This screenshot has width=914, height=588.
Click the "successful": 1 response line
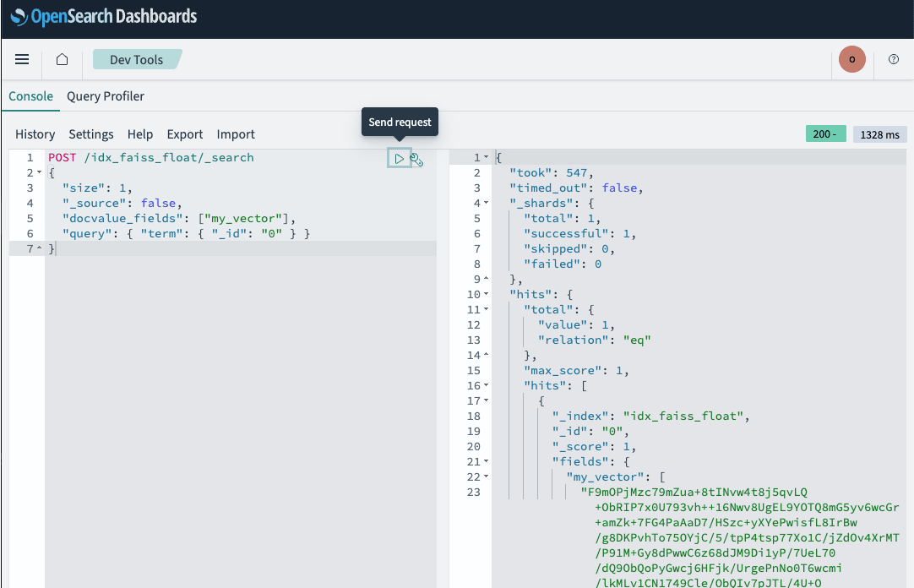(x=579, y=234)
